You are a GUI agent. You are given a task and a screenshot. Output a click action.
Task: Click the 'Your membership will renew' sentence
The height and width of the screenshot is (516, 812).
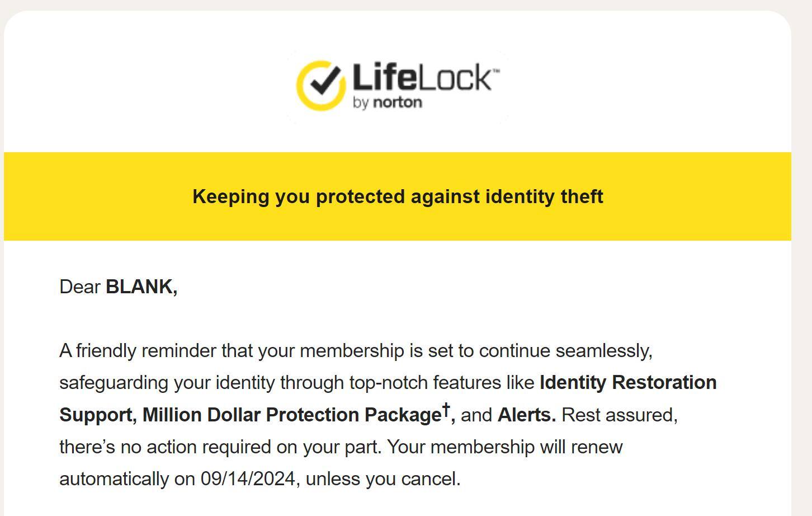click(x=504, y=447)
